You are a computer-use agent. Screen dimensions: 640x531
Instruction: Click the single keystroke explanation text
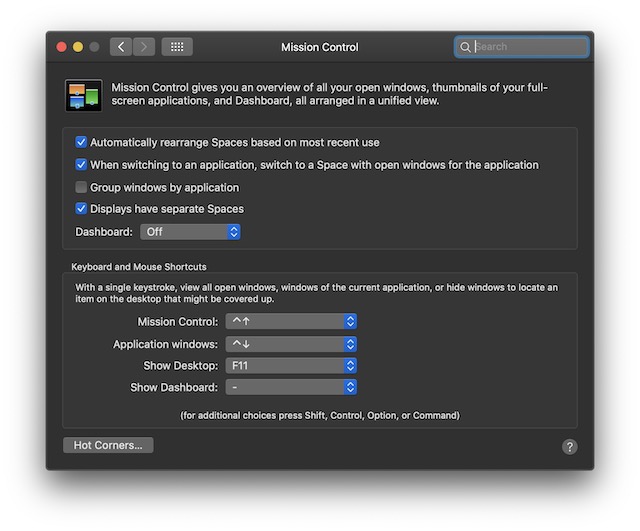316,293
